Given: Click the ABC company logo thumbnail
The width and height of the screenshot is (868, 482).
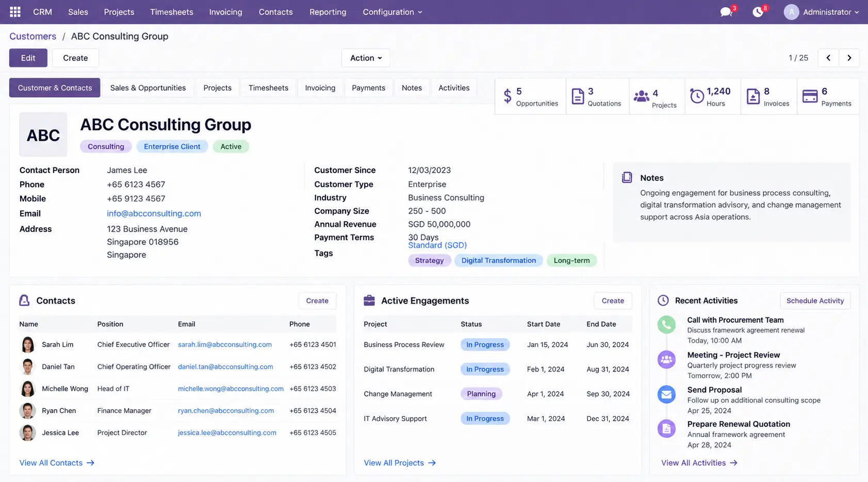Looking at the screenshot, I should (x=43, y=135).
